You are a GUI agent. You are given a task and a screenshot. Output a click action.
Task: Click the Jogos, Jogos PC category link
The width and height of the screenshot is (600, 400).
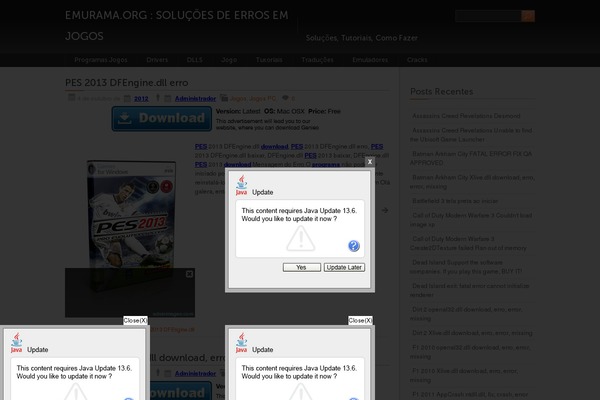coord(253,99)
